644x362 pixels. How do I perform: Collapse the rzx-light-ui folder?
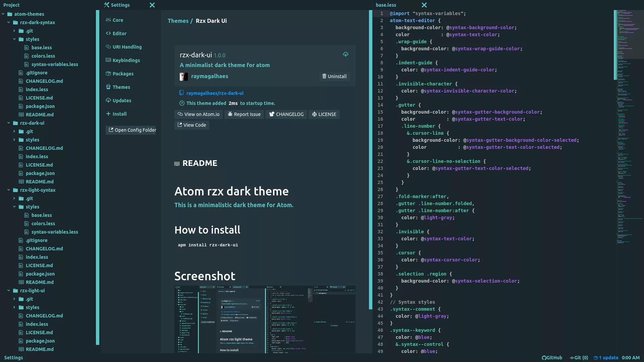(x=9, y=291)
